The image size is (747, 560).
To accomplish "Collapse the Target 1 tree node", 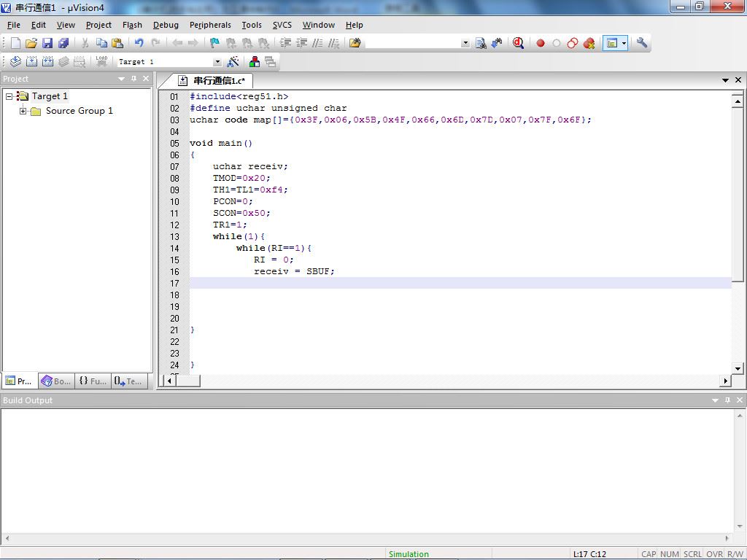I will point(9,96).
